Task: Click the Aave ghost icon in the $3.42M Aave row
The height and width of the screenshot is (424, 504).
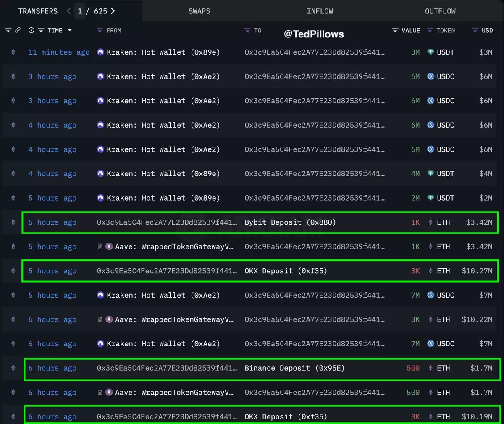Action: (x=109, y=246)
